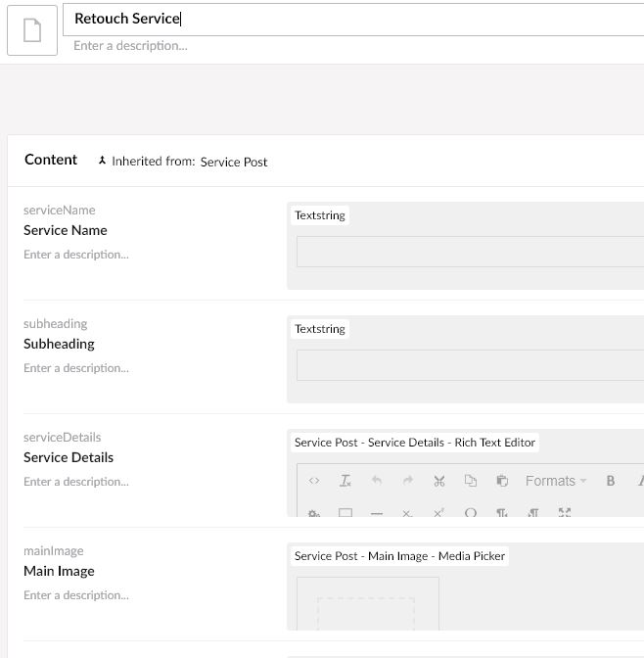The height and width of the screenshot is (658, 644).
Task: Click the gear macro icon in the editor toolbar
Action: click(x=314, y=513)
